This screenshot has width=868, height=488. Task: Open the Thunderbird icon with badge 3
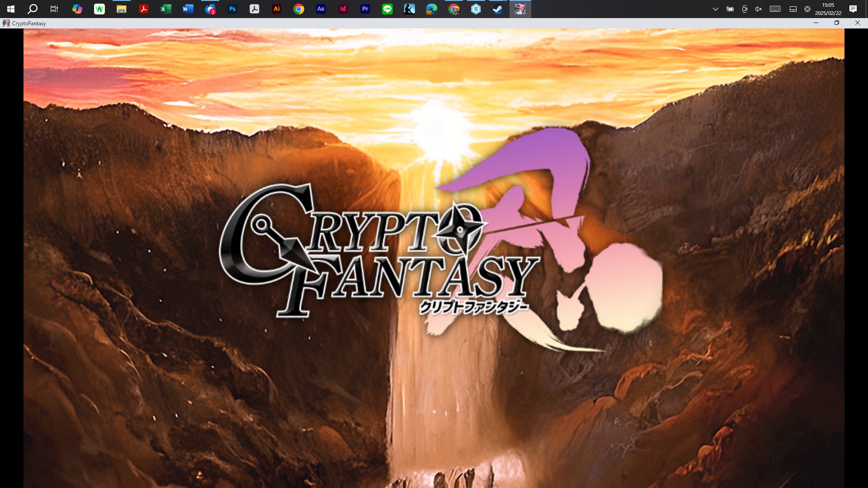210,9
